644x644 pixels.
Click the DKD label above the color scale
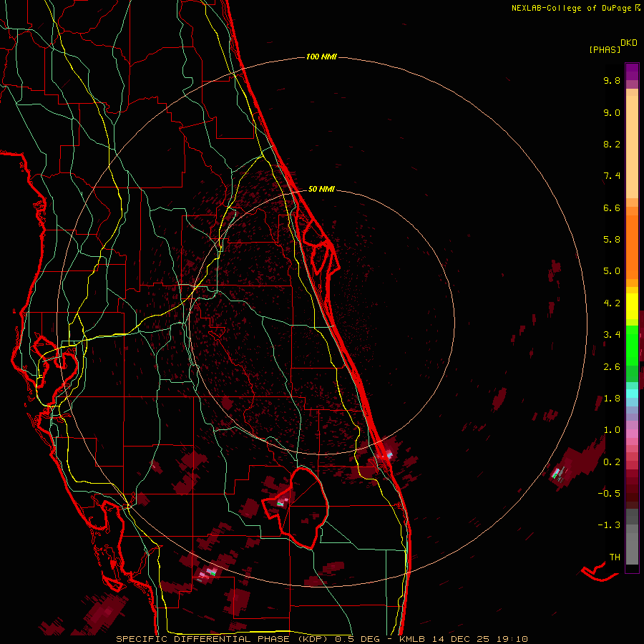click(629, 43)
